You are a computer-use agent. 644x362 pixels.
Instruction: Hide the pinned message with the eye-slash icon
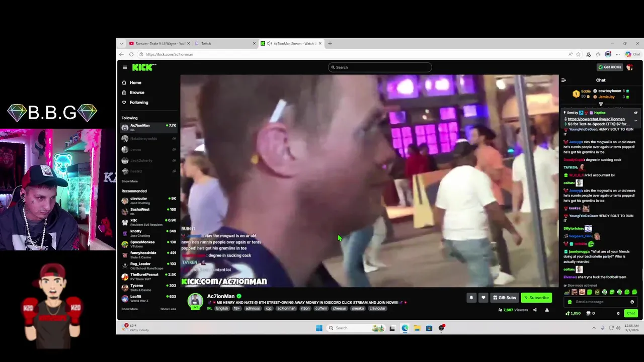tap(635, 113)
